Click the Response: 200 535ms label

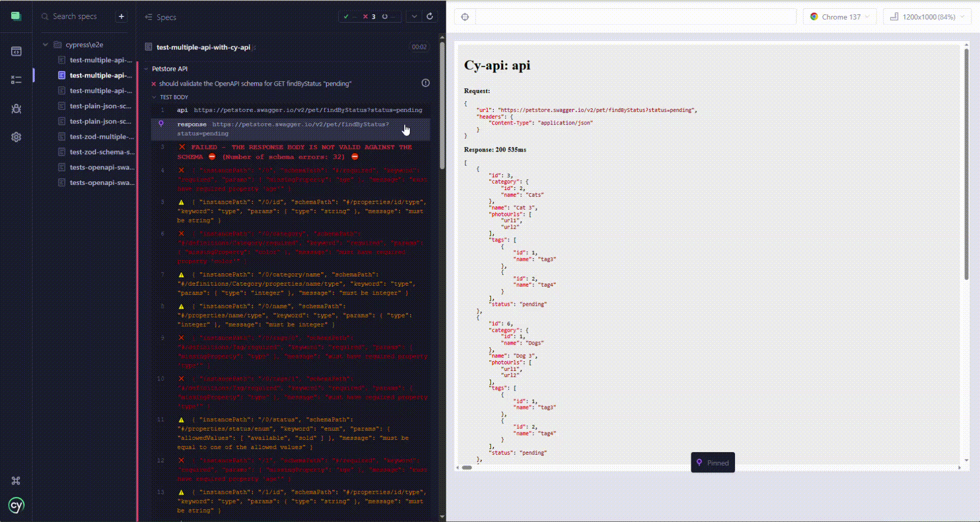(495, 150)
